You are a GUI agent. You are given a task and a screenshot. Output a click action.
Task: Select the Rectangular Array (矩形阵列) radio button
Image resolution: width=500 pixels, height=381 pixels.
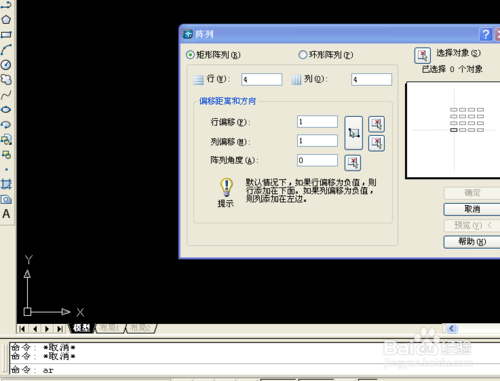click(190, 55)
